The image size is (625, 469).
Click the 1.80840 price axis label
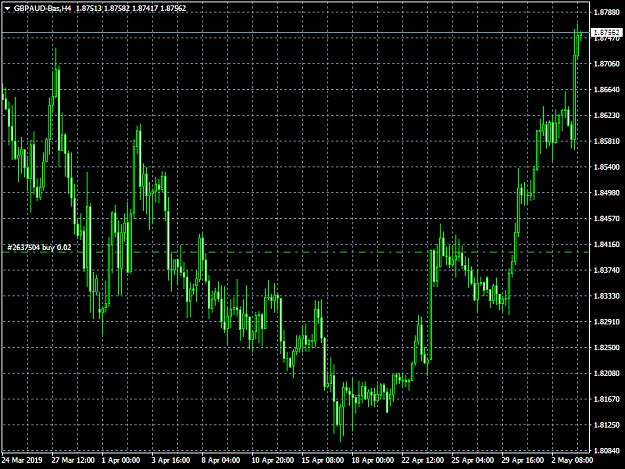point(607,451)
